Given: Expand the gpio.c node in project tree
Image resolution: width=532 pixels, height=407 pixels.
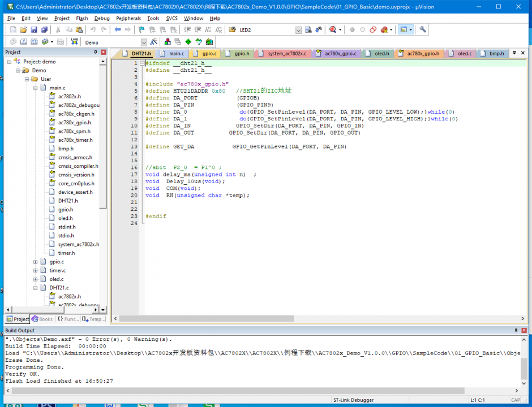Looking at the screenshot, I should tap(35, 262).
